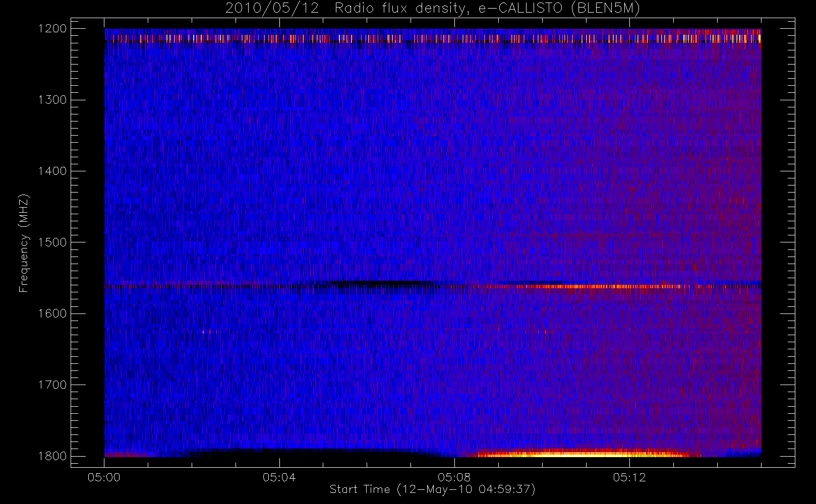Click the 05:00 time tick label
The height and width of the screenshot is (504, 816).
coord(104,477)
